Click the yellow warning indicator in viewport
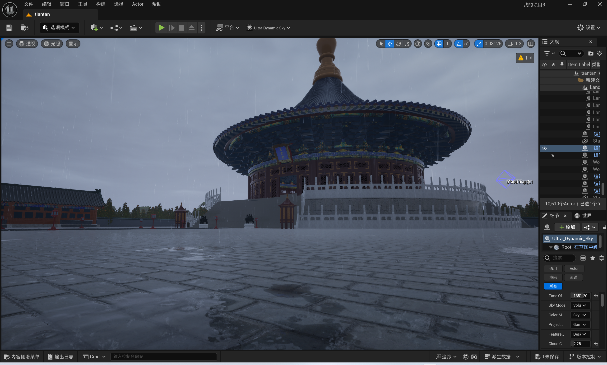 pos(525,58)
